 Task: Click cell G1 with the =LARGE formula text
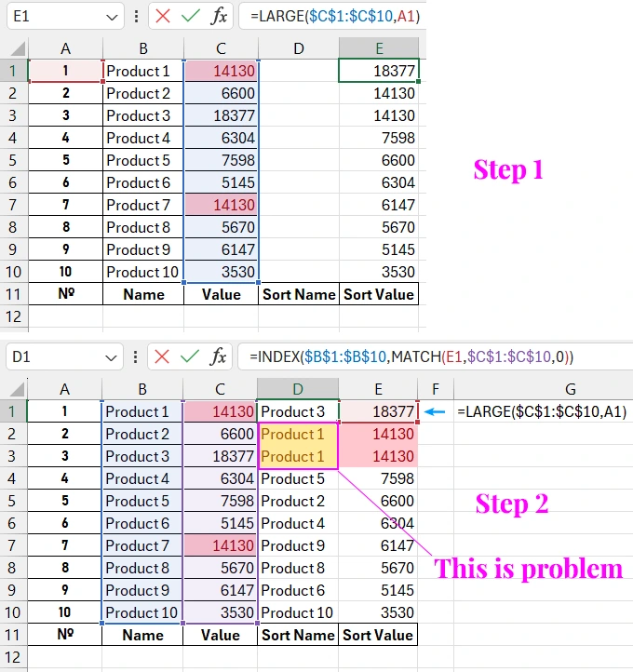pos(542,411)
